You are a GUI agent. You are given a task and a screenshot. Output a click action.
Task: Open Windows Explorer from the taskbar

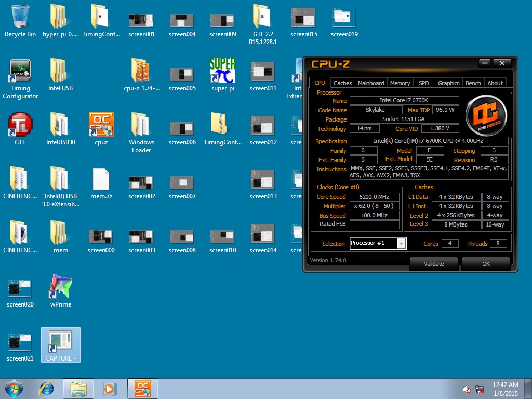pos(78,389)
